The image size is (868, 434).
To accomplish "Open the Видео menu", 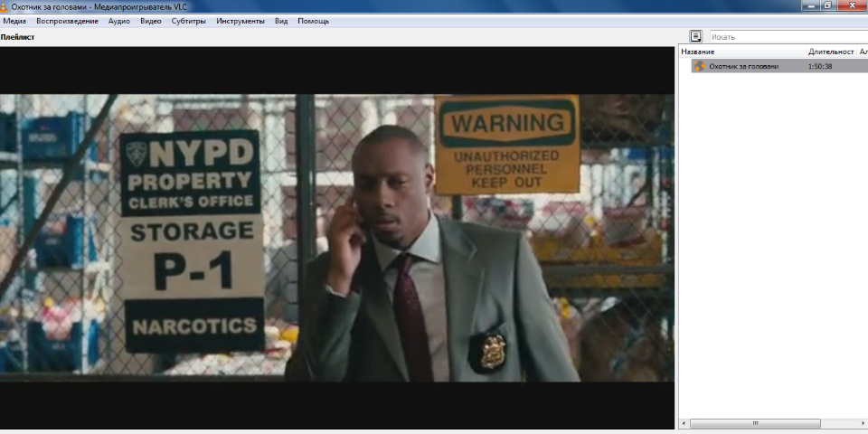I will [151, 21].
